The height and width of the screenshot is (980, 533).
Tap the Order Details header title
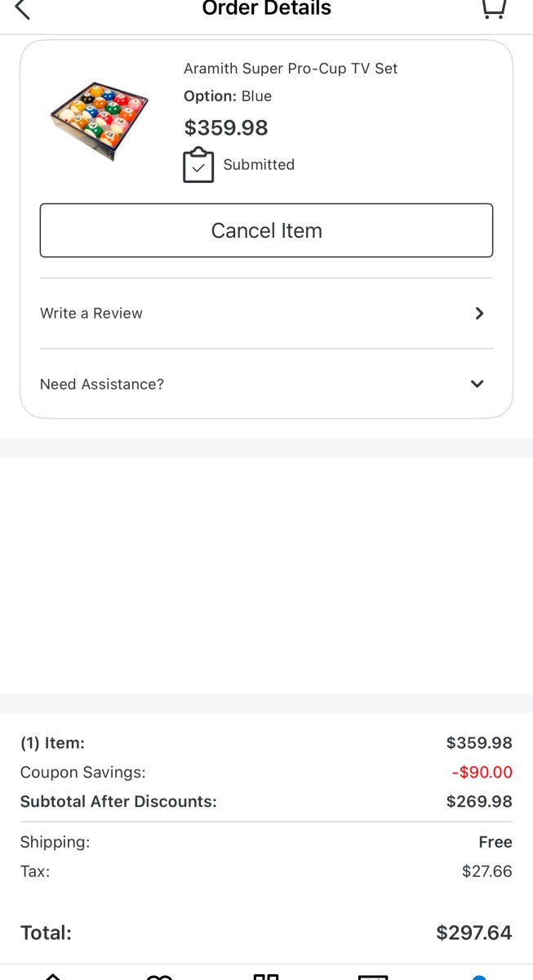[267, 9]
